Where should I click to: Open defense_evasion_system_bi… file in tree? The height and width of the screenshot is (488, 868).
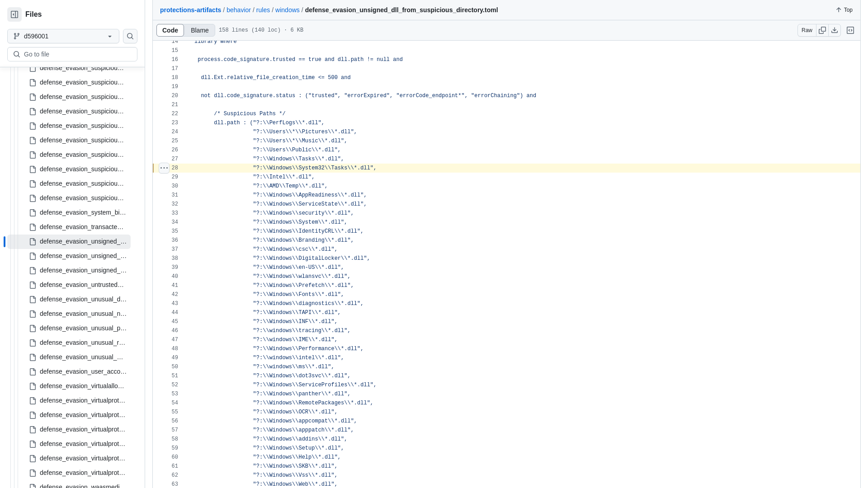pyautogui.click(x=83, y=213)
